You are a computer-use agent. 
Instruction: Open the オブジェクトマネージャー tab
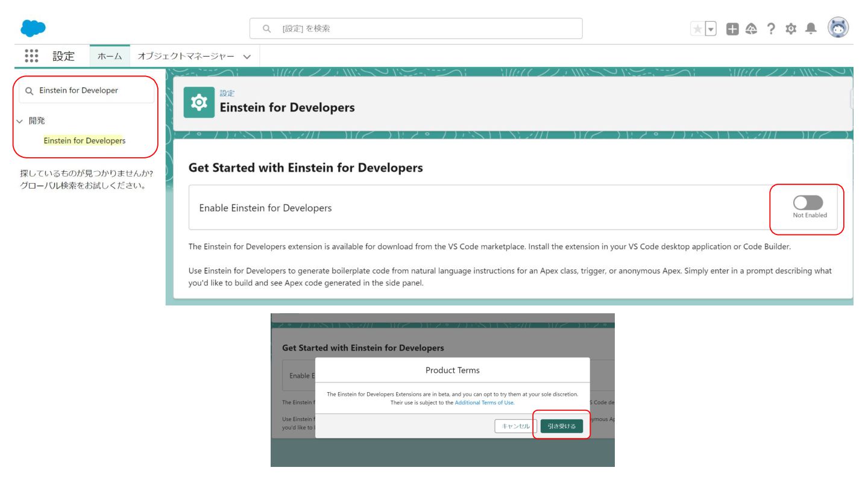(186, 56)
